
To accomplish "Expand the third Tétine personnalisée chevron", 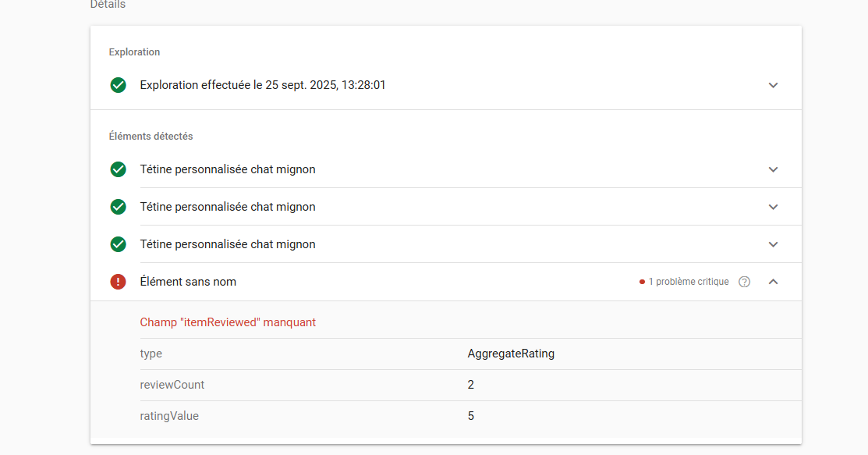I will pyautogui.click(x=773, y=244).
